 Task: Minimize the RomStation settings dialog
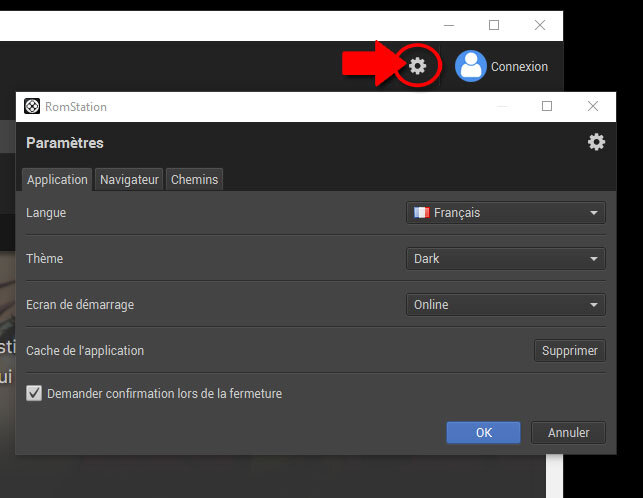point(501,106)
